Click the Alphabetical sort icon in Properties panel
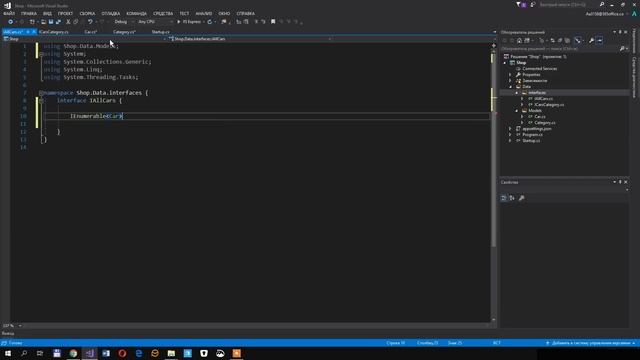This screenshot has height=360, width=640. point(512,198)
